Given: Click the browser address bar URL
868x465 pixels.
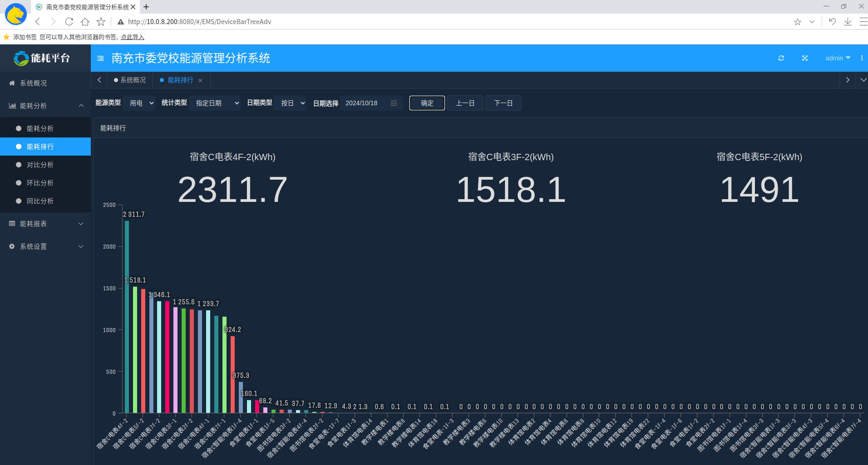Looking at the screenshot, I should [x=199, y=22].
